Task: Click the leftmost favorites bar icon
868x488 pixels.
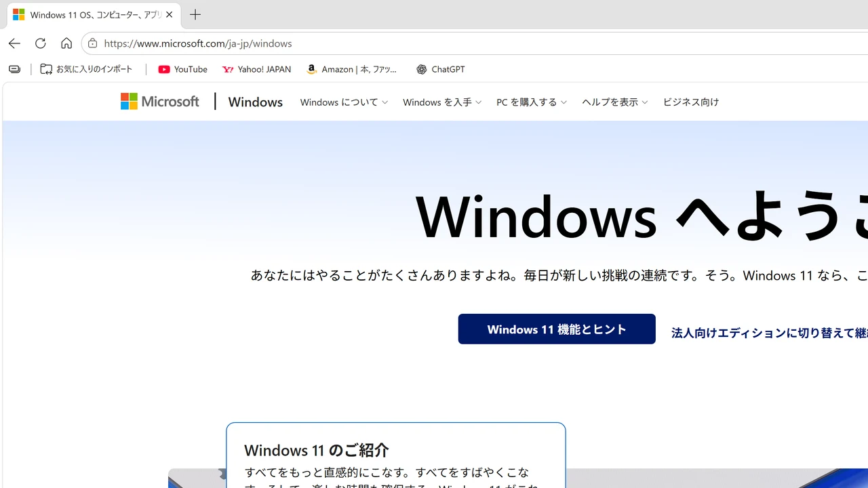Action: click(x=14, y=69)
